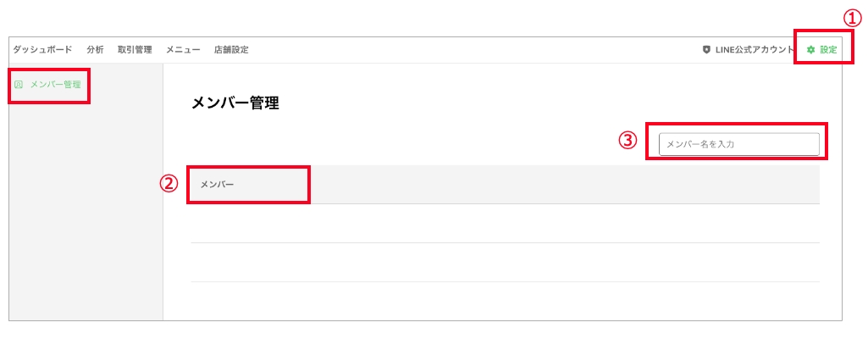Click the メンバー column header
Viewport: 868px width, 339px height.
tap(218, 184)
